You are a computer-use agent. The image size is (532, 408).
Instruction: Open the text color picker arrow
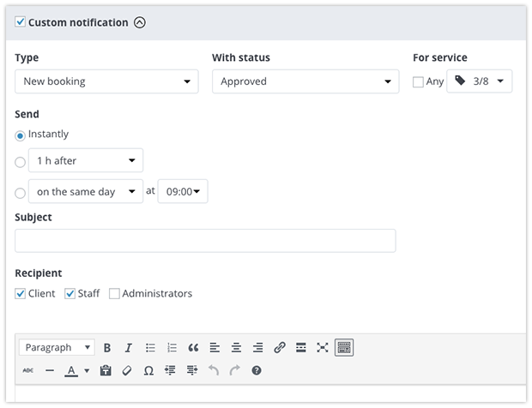87,371
